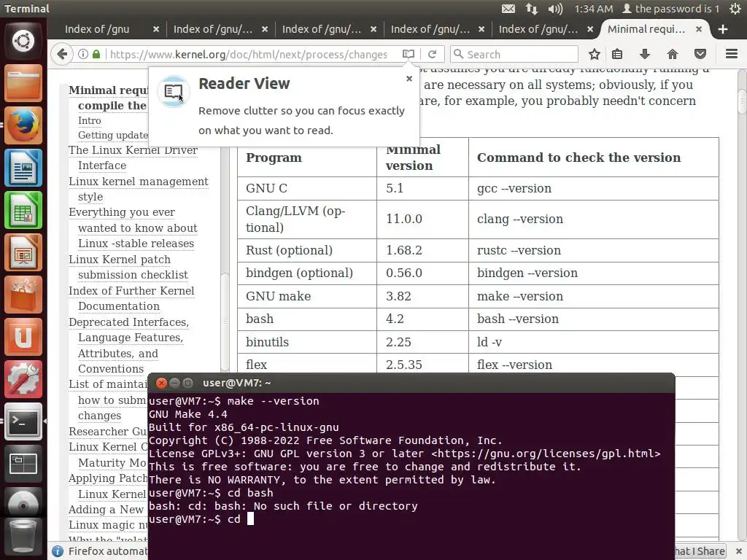Click the 'GNU C' program cell

[x=307, y=189]
